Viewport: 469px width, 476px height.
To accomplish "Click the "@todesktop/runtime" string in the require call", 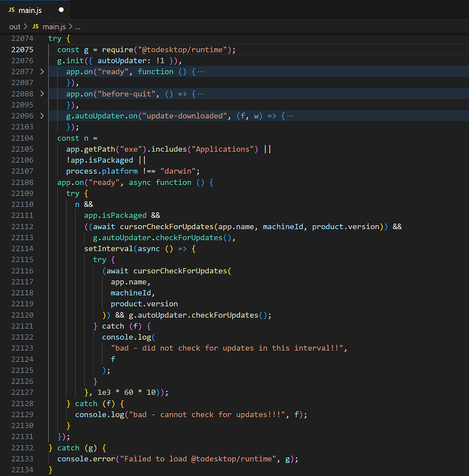I will (x=182, y=49).
